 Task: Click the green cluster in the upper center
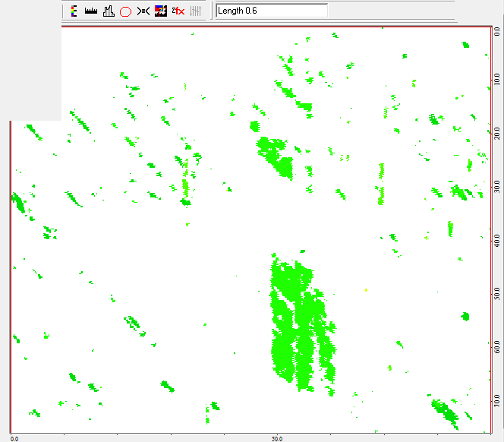click(275, 154)
